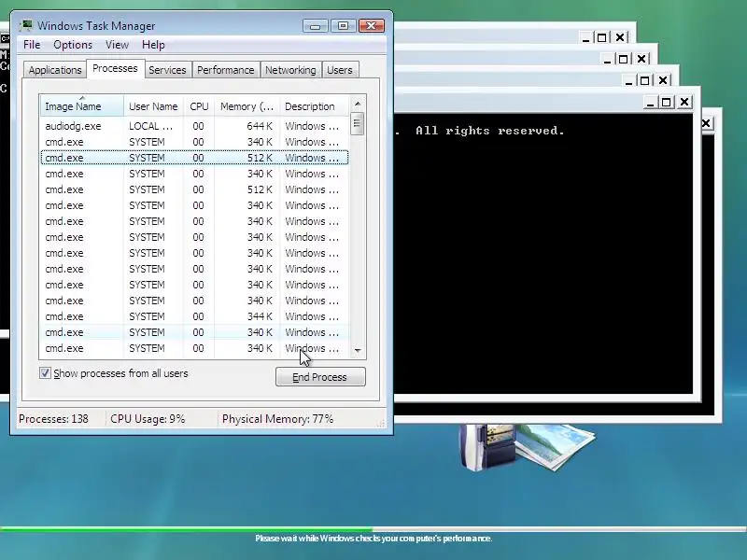Open the Help menu
The width and height of the screenshot is (747, 560).
pyautogui.click(x=153, y=45)
